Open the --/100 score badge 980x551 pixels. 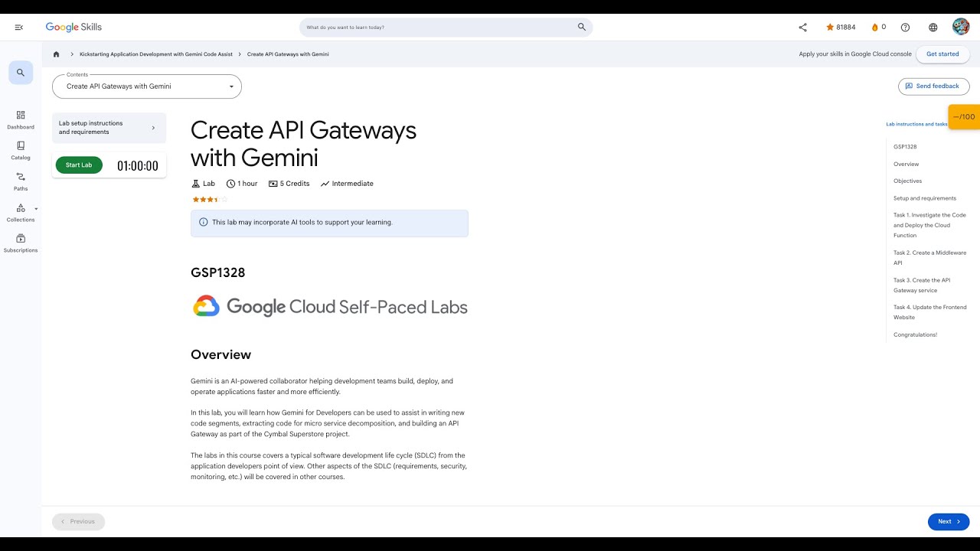(964, 117)
